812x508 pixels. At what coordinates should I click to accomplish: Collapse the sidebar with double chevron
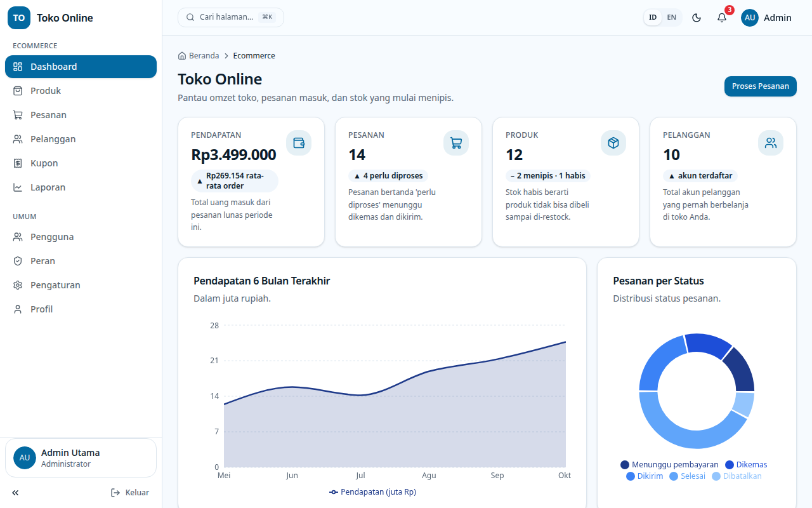[15, 493]
